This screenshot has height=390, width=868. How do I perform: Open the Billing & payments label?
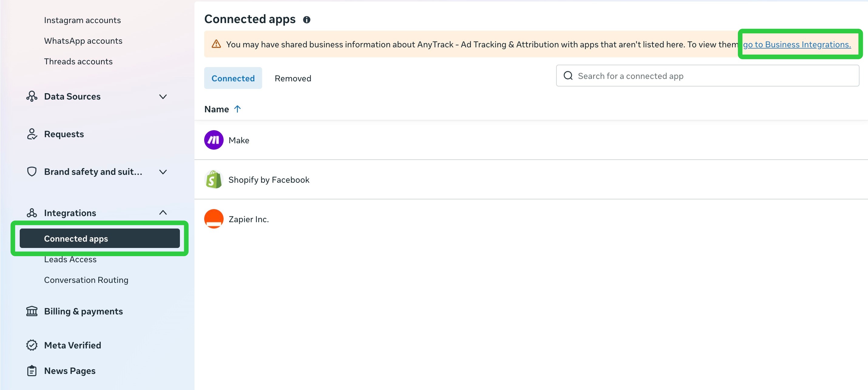click(x=83, y=311)
